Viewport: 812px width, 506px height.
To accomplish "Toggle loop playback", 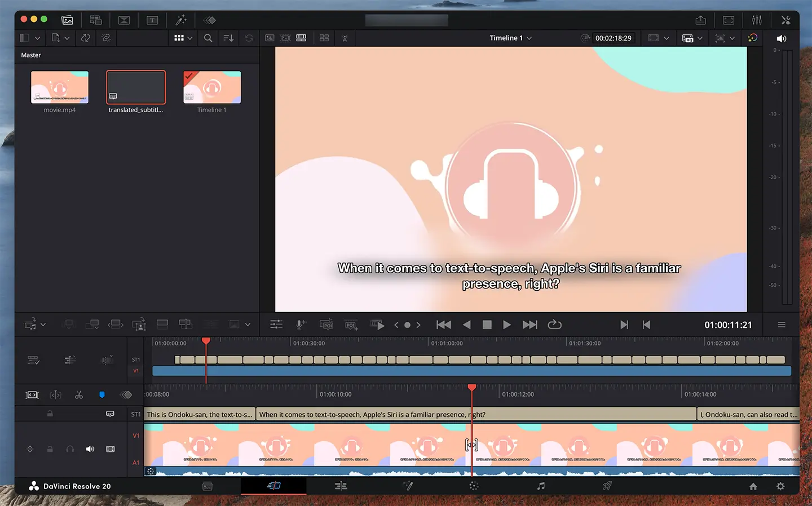I will click(x=555, y=325).
